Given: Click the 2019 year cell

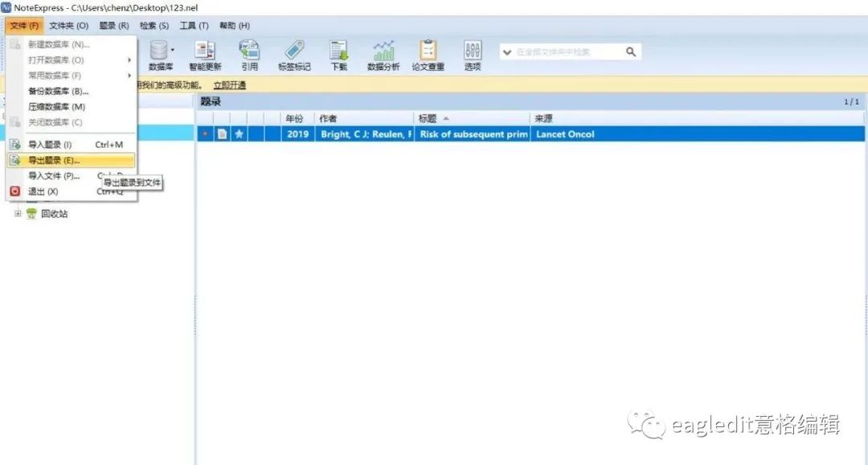Looking at the screenshot, I should tap(298, 134).
